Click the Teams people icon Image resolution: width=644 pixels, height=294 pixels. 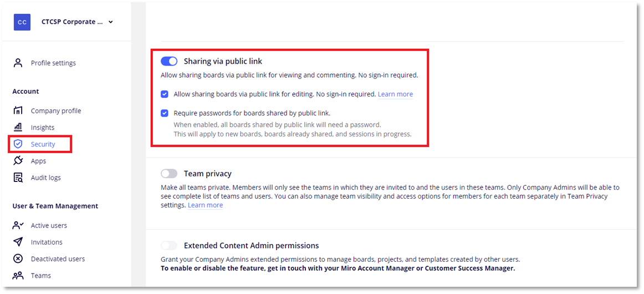click(18, 276)
